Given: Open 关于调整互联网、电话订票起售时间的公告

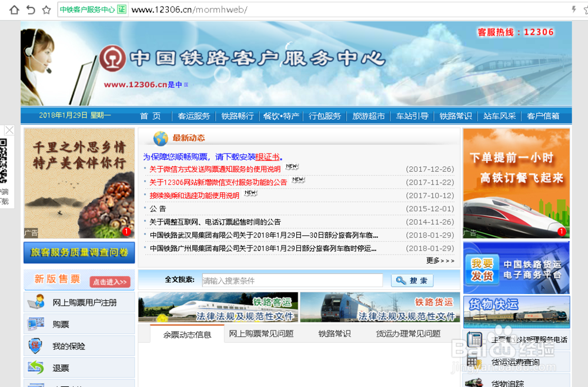Looking at the screenshot, I should pyautogui.click(x=215, y=222).
